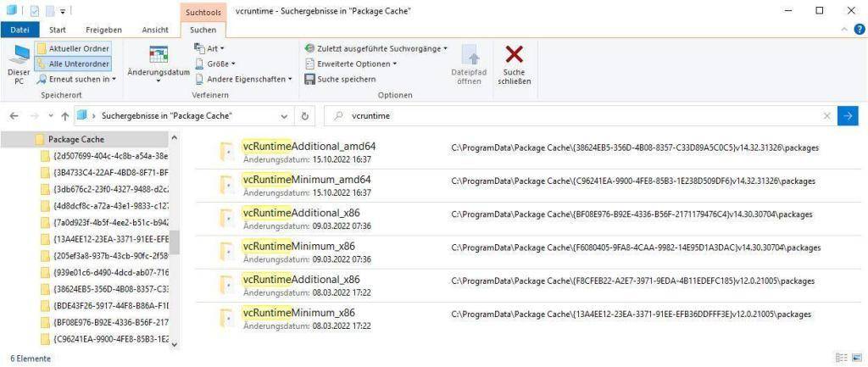The width and height of the screenshot is (868, 367).
Task: Switch to the 'Ansicht' ribbon tab
Action: tap(155, 30)
